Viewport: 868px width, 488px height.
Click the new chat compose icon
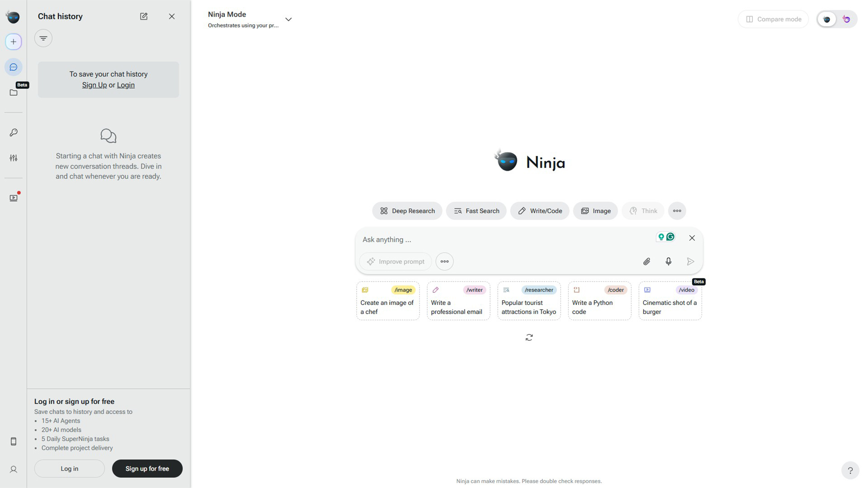144,16
